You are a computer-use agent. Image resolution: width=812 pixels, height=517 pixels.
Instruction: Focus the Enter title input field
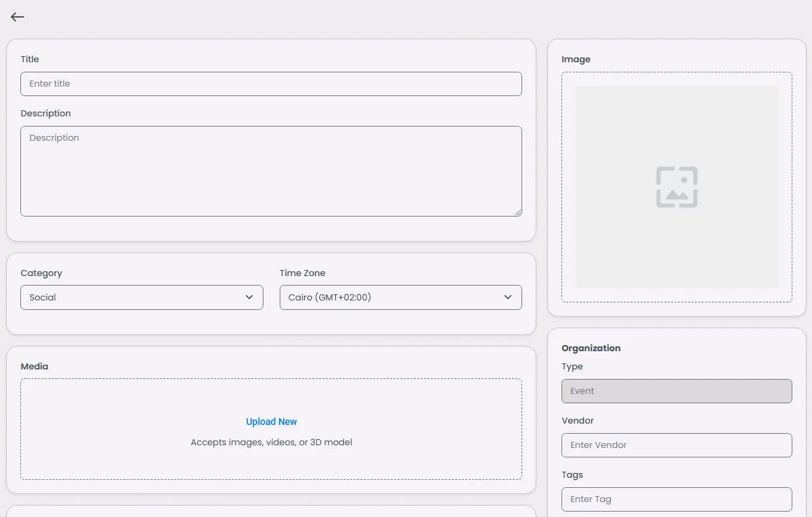tap(271, 84)
